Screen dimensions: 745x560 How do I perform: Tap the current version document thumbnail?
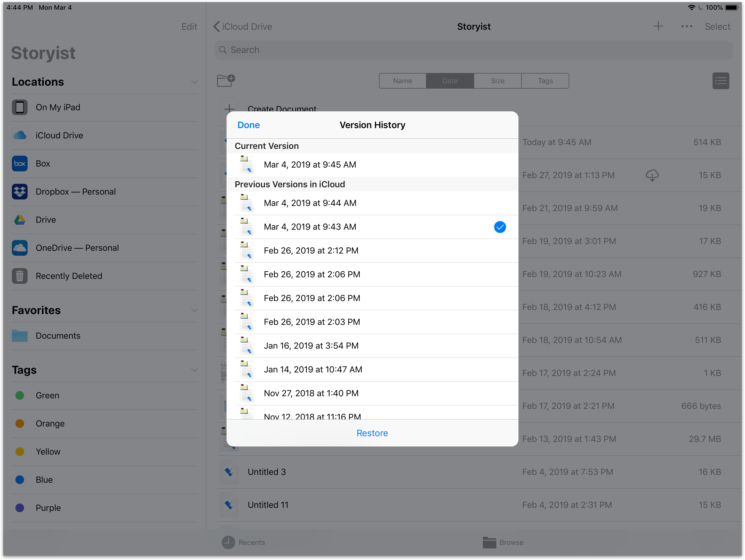click(246, 164)
